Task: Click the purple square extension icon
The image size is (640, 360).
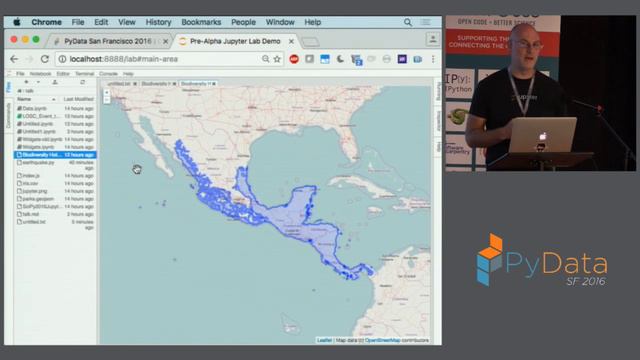Action: [402, 59]
